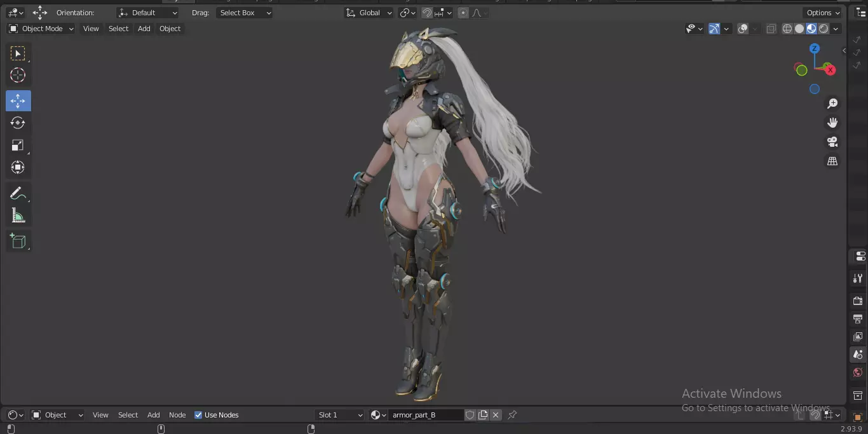Toggle X-Ray button
868x434 pixels.
coord(771,29)
